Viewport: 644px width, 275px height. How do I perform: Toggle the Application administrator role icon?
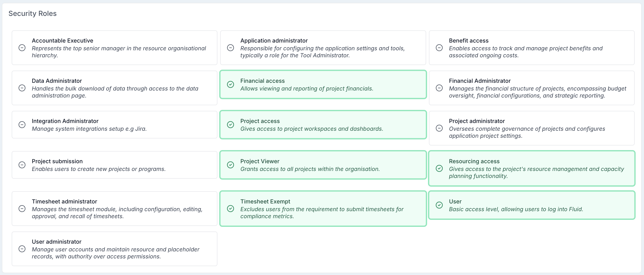click(x=231, y=48)
